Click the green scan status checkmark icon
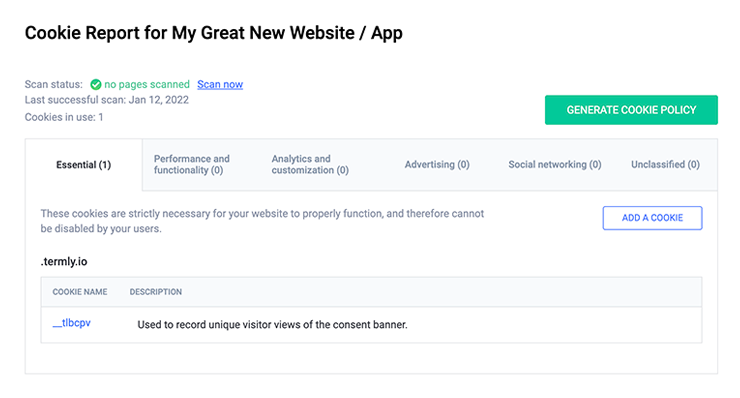Image resolution: width=740 pixels, height=398 pixels. 96,85
